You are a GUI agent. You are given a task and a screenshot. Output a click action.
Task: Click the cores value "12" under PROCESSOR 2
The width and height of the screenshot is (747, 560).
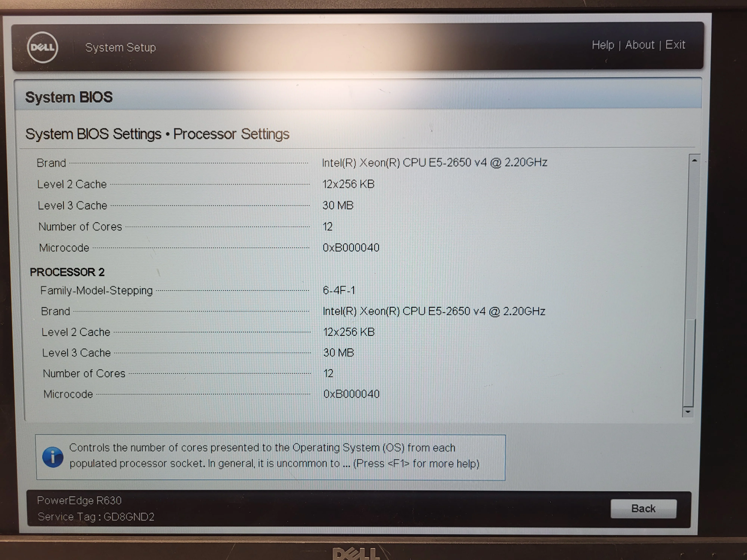tap(328, 373)
